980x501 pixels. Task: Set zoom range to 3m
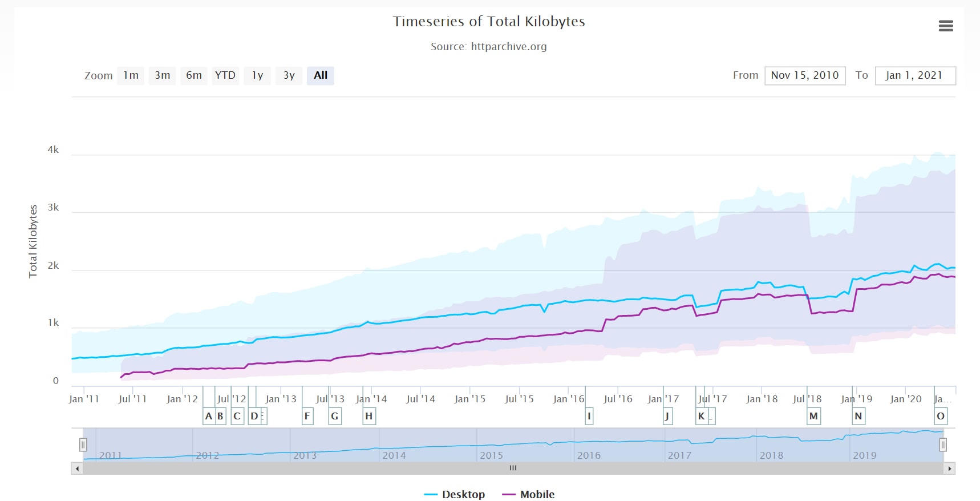[x=163, y=75]
